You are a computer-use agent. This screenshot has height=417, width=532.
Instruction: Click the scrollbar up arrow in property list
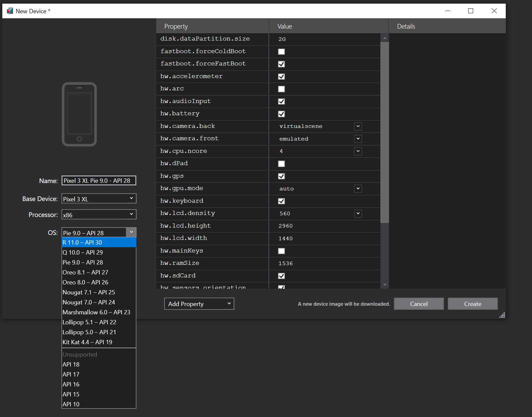click(385, 38)
